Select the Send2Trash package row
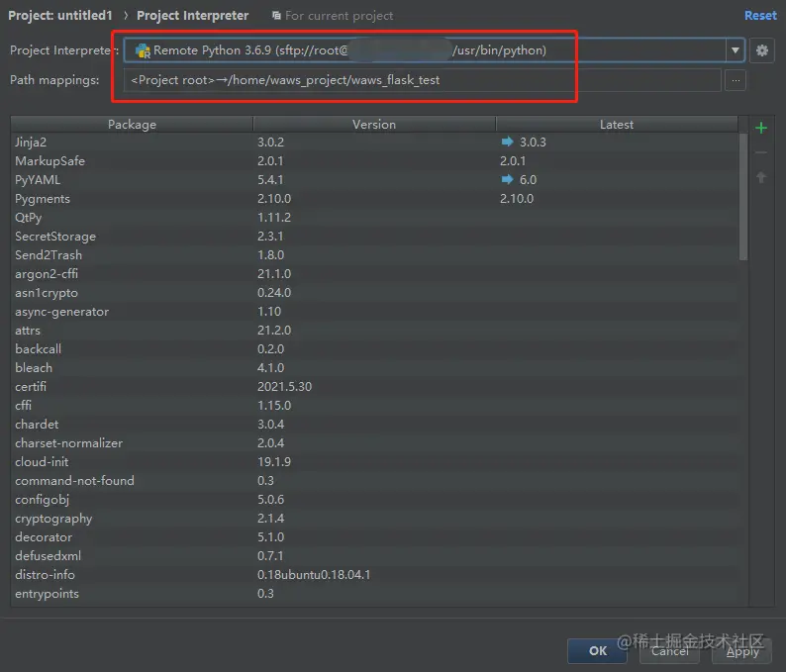The image size is (786, 672). (374, 254)
